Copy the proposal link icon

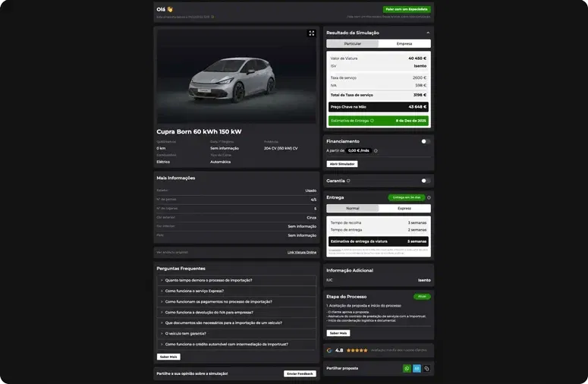pyautogui.click(x=426, y=368)
